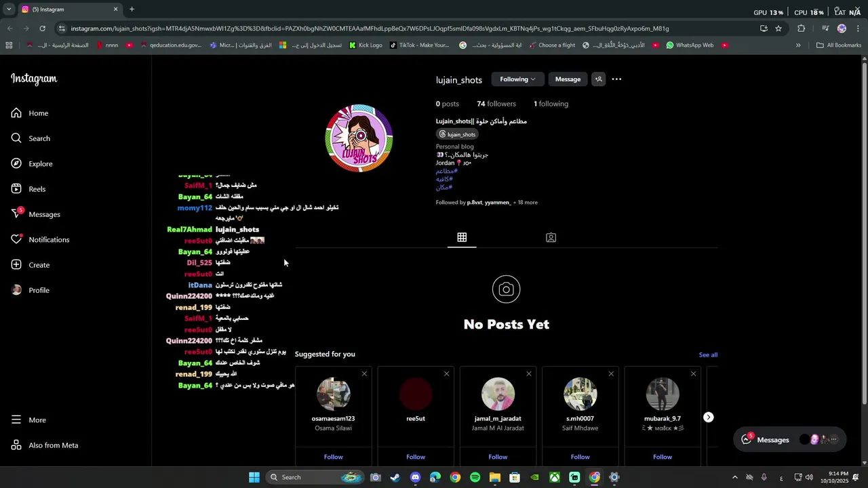This screenshot has height=488, width=868.
Task: Open File Explorer from the taskbar
Action: (x=495, y=477)
